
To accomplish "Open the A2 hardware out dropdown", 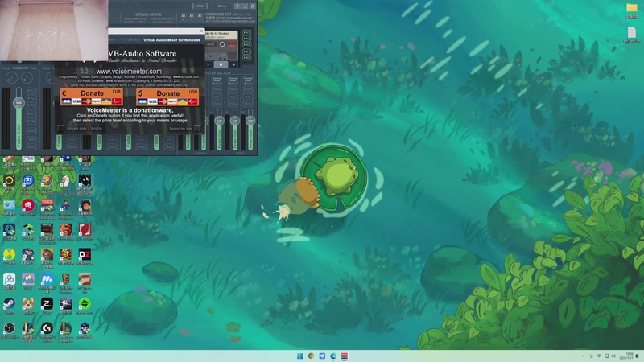I will pos(192,17).
